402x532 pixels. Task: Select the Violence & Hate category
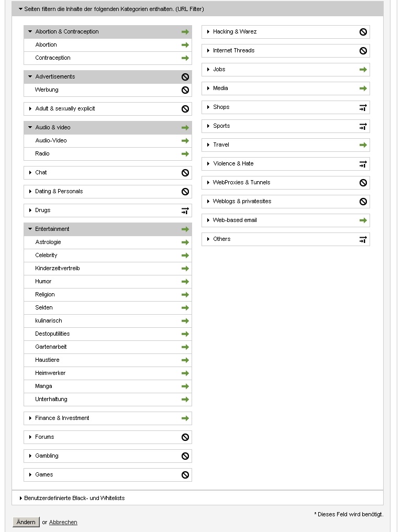[233, 164]
